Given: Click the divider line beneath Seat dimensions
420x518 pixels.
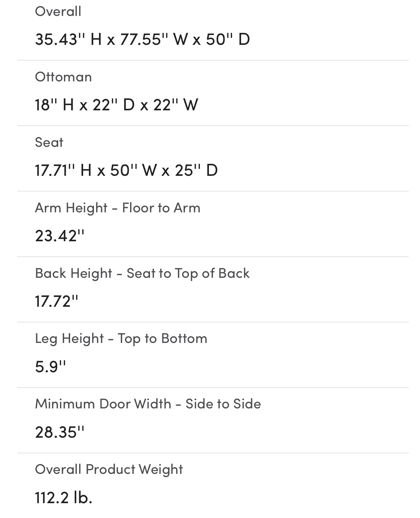Looking at the screenshot, I should click(x=213, y=191).
